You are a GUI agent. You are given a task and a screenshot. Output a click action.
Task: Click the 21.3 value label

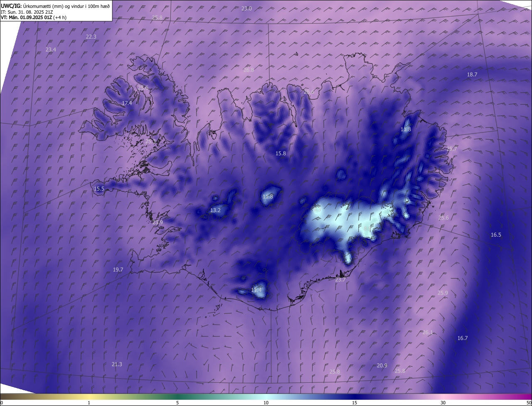click(117, 364)
